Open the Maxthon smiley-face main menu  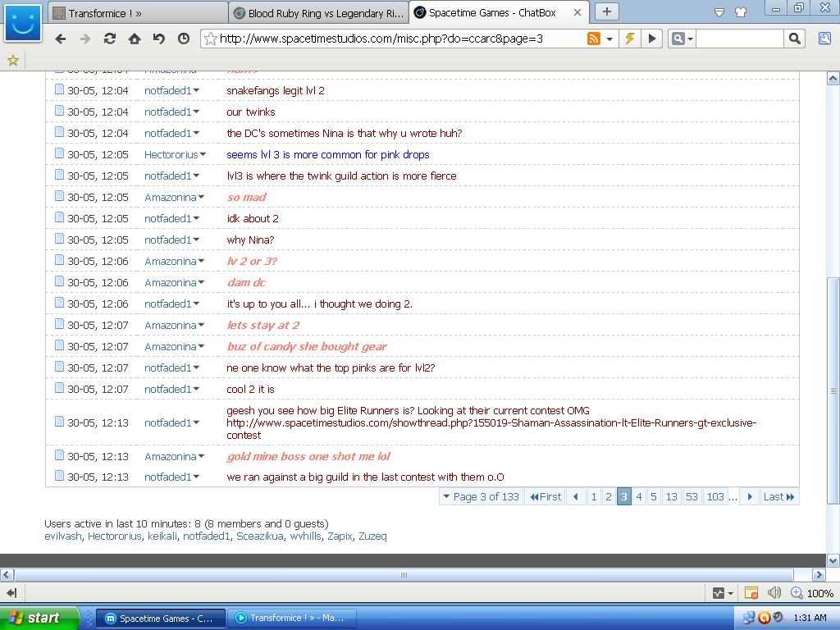click(22, 23)
